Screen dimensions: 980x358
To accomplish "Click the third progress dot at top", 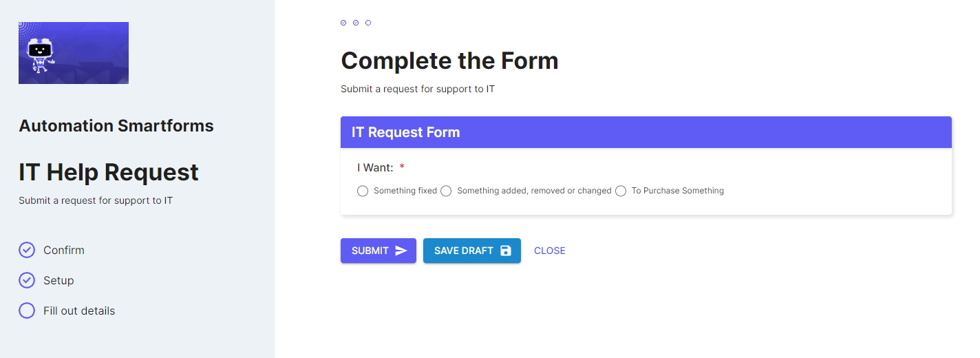I will (x=368, y=23).
